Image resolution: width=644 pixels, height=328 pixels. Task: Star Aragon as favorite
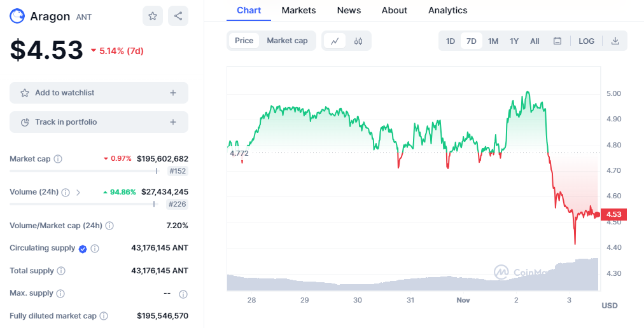[x=153, y=16]
